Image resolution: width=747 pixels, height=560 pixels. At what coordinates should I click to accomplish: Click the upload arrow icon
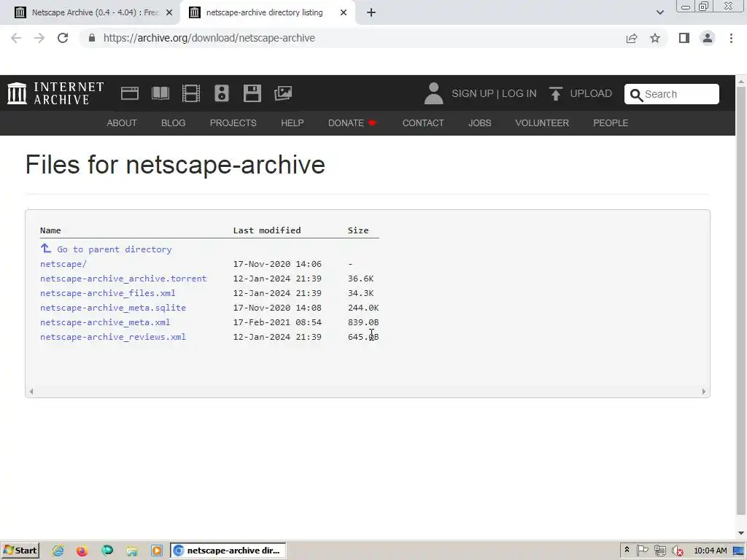[x=555, y=93]
